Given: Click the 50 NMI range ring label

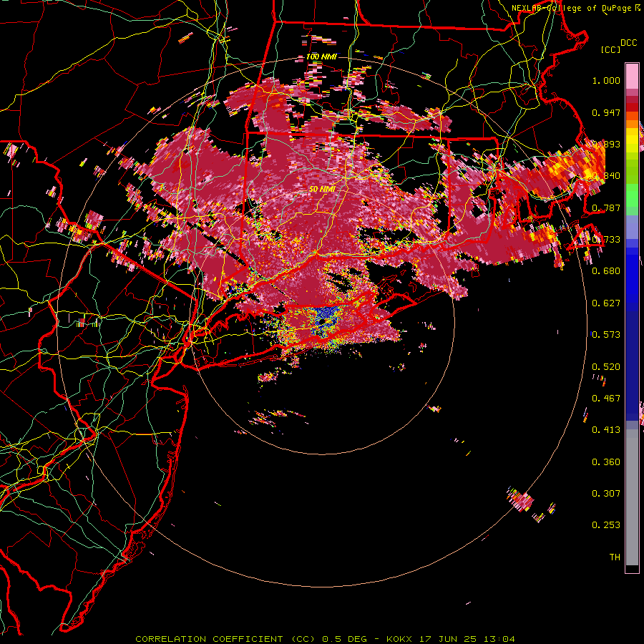Looking at the screenshot, I should 322,190.
